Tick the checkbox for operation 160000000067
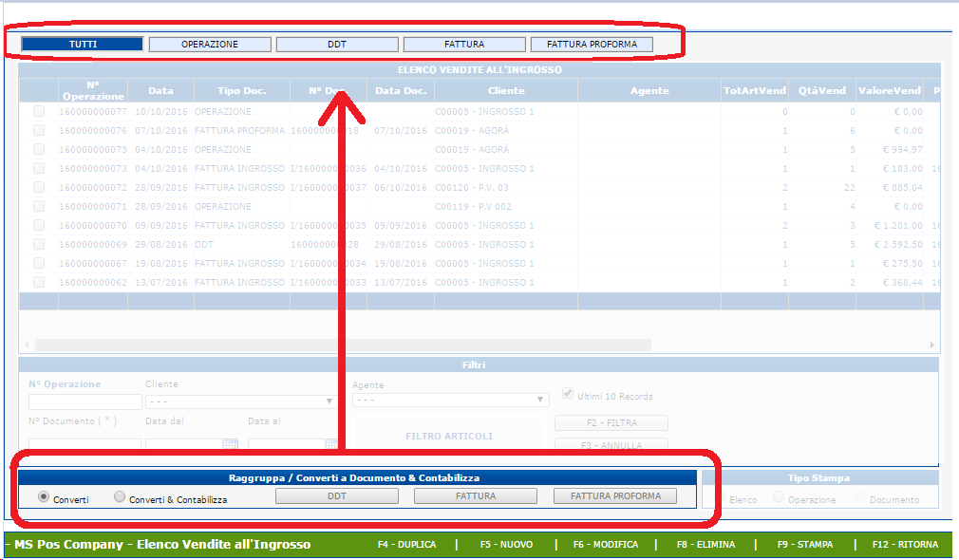This screenshot has height=560, width=959. click(x=39, y=263)
